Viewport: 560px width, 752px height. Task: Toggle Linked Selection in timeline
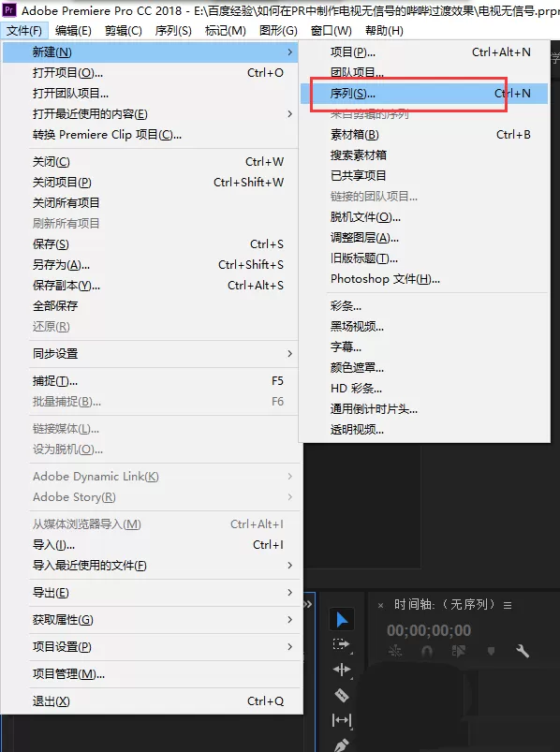(x=458, y=651)
